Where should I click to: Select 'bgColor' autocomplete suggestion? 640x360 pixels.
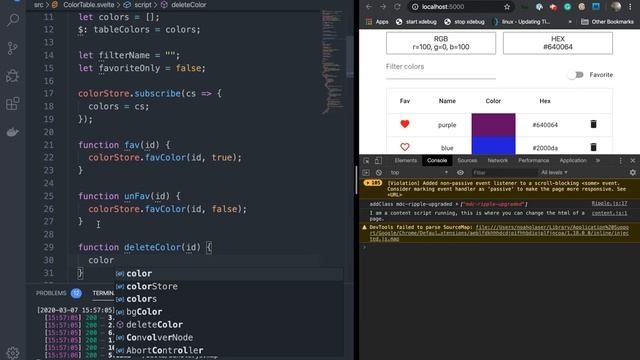coord(229,312)
